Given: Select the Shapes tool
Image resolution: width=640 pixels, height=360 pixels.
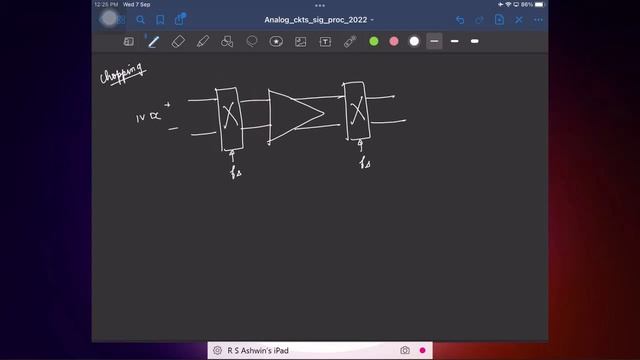Looking at the screenshot, I should 227,42.
